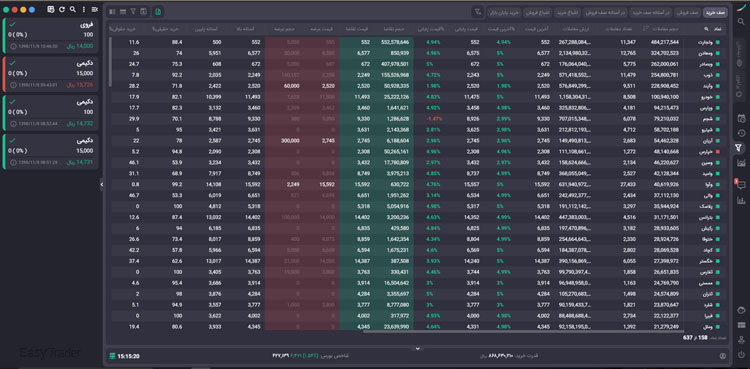Click the اشباع فروش filter button
750x369 pixels.
(x=538, y=12)
